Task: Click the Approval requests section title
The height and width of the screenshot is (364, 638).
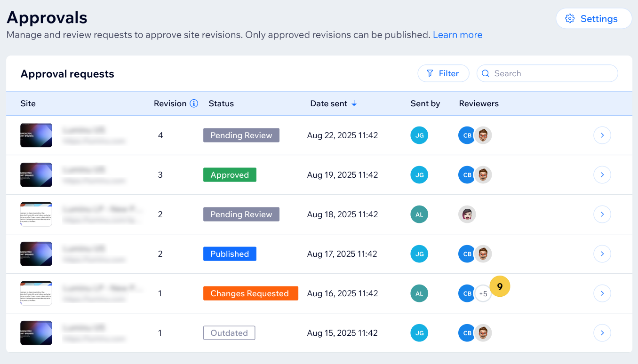Action: 67,74
